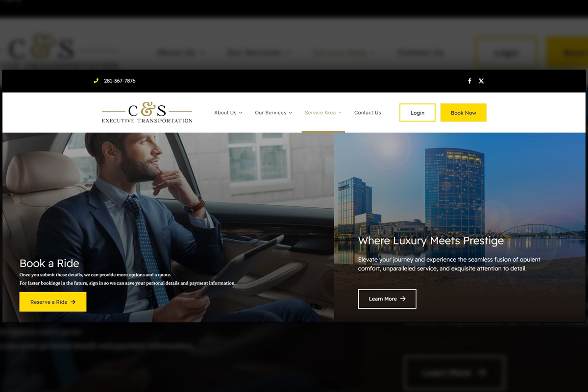Viewport: 588px width, 392px height.
Task: Call the 281-367-7876 phone number link
Action: click(120, 81)
